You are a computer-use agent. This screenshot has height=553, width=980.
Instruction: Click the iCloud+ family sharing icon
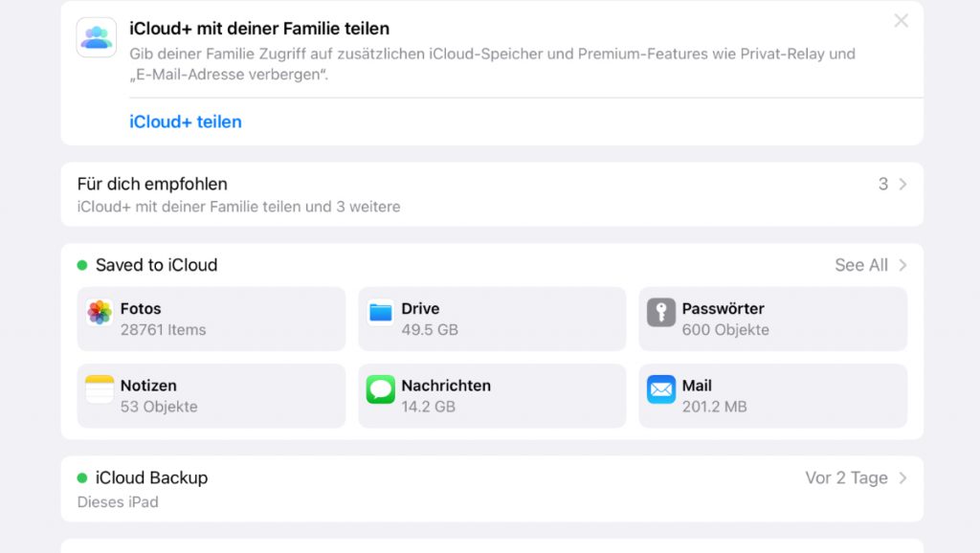[97, 37]
